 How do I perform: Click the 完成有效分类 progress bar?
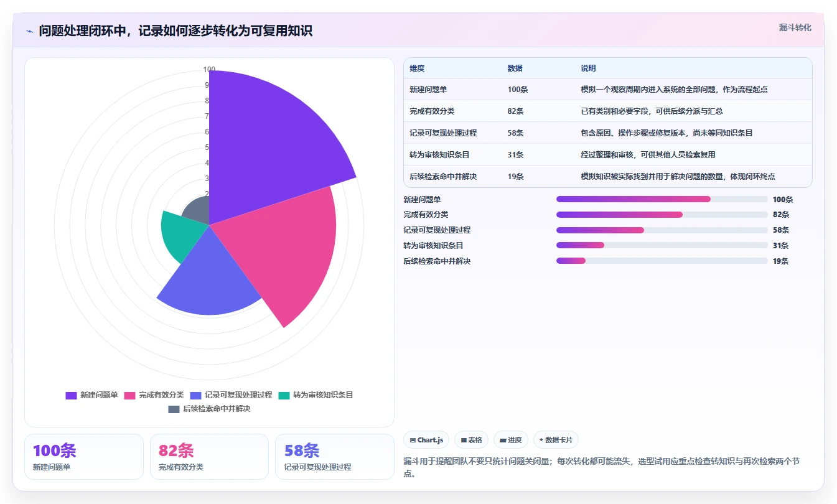[662, 215]
